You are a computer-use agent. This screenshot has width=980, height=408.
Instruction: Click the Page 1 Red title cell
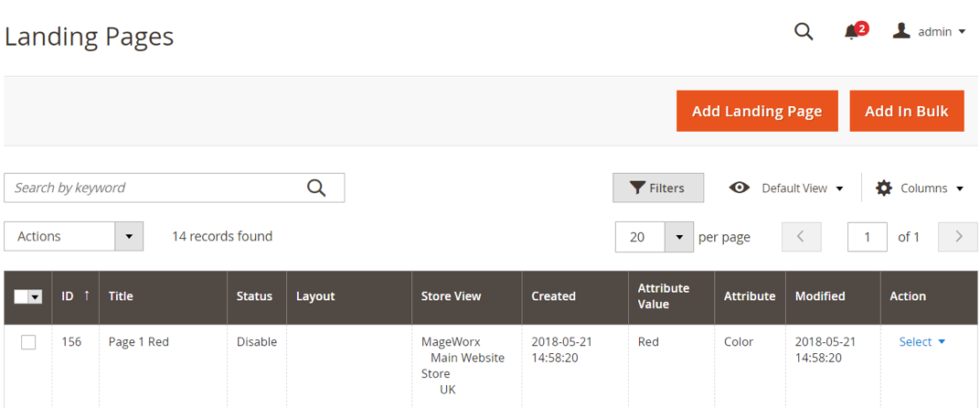click(139, 341)
